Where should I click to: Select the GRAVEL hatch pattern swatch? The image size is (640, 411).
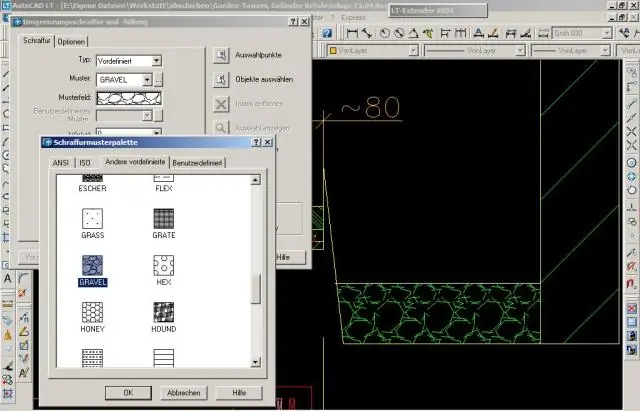[92, 265]
